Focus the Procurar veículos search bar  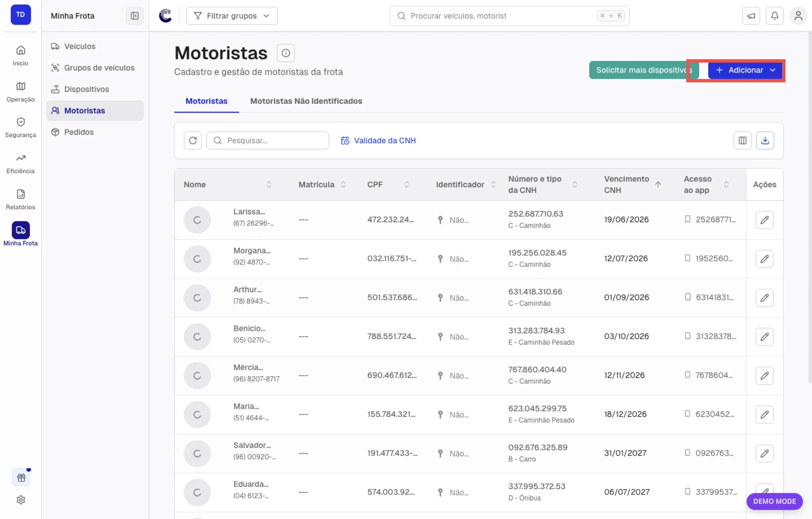pyautogui.click(x=509, y=16)
